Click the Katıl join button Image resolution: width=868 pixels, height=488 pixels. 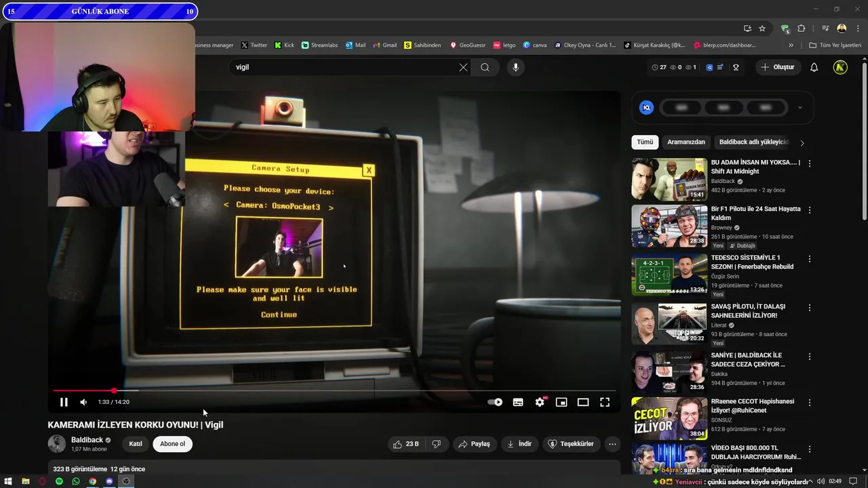[136, 444]
